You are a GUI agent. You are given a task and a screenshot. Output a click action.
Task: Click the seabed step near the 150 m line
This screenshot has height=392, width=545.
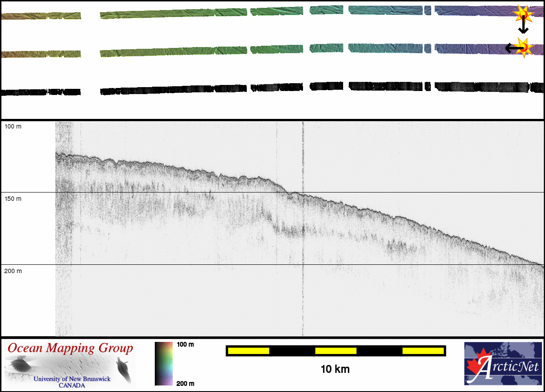coord(284,190)
